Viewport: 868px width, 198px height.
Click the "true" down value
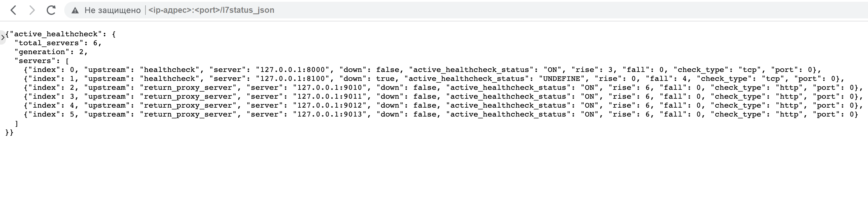point(386,79)
